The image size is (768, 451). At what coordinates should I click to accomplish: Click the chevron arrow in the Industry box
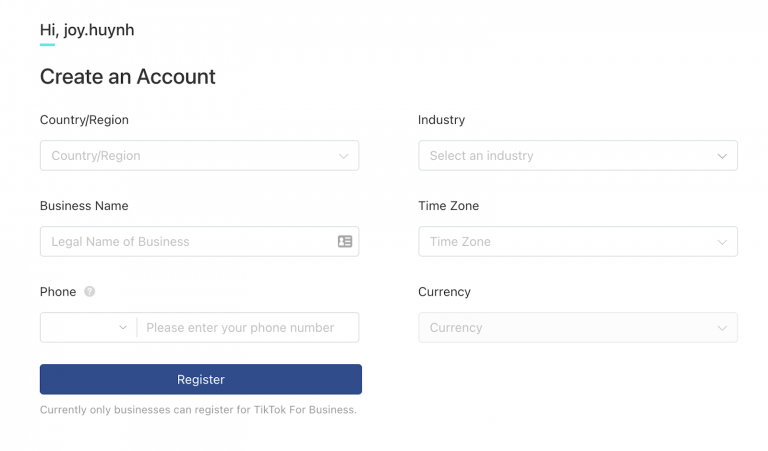722,156
